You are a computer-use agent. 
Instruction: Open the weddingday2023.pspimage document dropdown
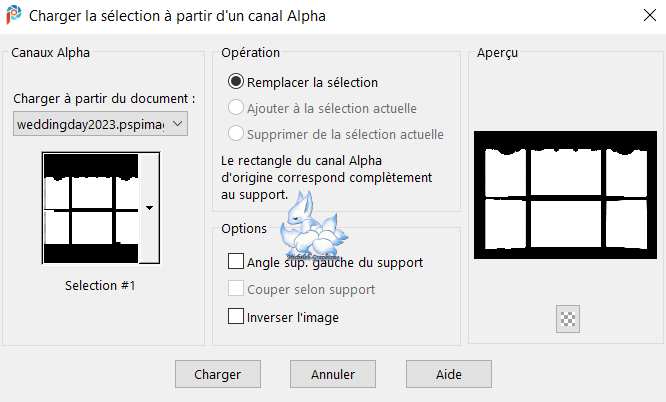pos(100,124)
